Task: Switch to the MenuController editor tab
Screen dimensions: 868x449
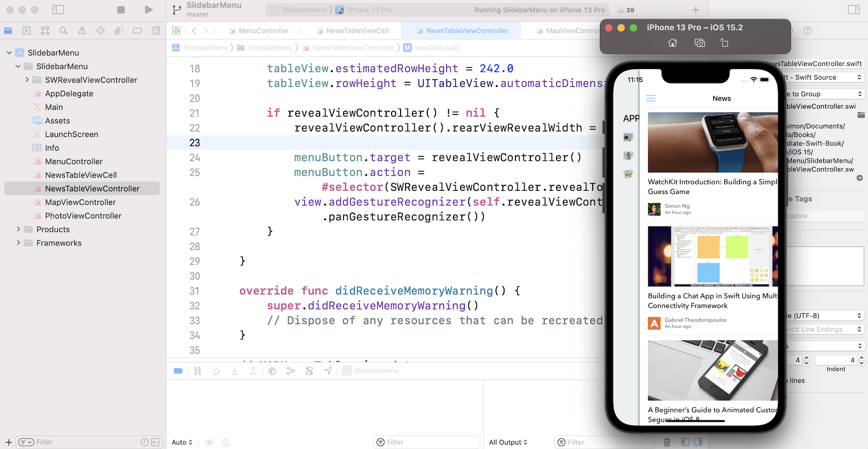Action: pyautogui.click(x=263, y=31)
